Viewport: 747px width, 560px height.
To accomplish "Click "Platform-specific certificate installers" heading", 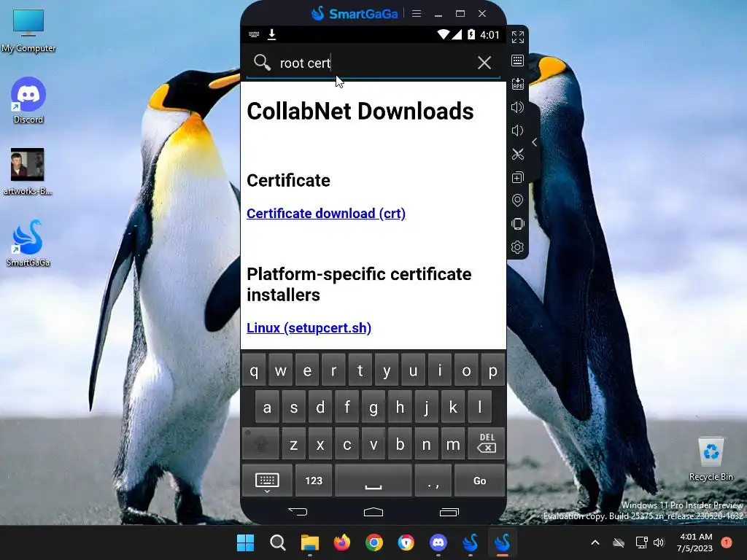I will pos(359,284).
